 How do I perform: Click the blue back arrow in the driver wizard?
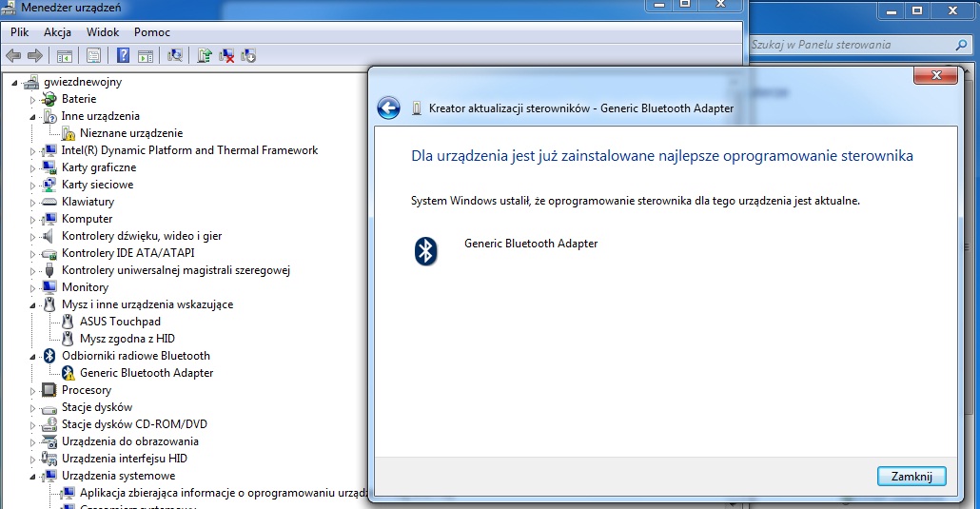click(x=388, y=108)
